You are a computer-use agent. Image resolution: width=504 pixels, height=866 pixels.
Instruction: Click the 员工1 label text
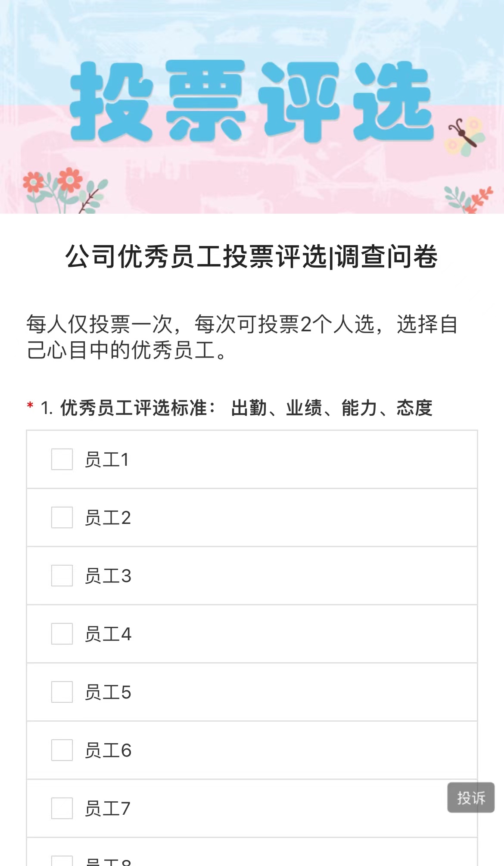107,460
